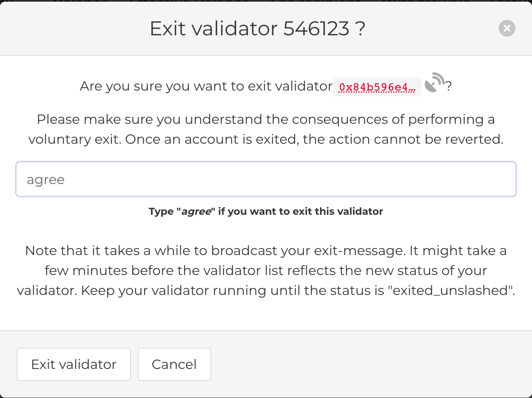Click the "Are you sure" question text
Screen dimensions: 532x398
point(206,86)
